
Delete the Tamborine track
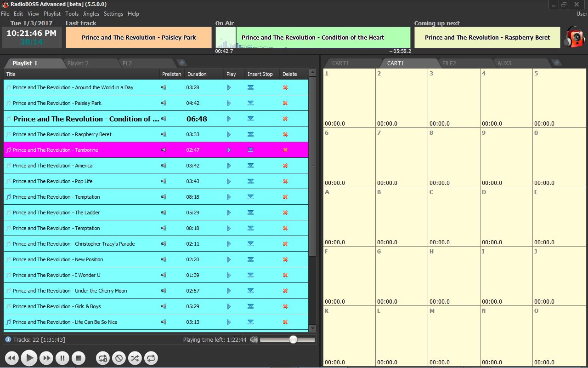(285, 150)
